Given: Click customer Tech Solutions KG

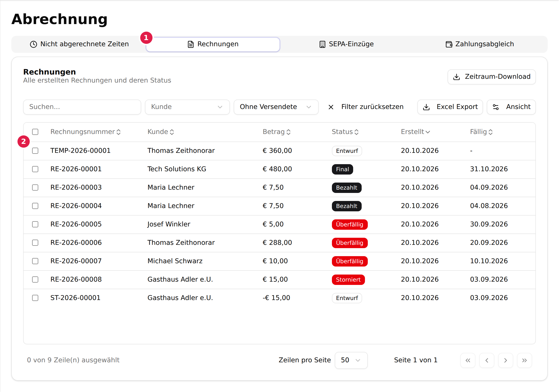Looking at the screenshot, I should 177,169.
